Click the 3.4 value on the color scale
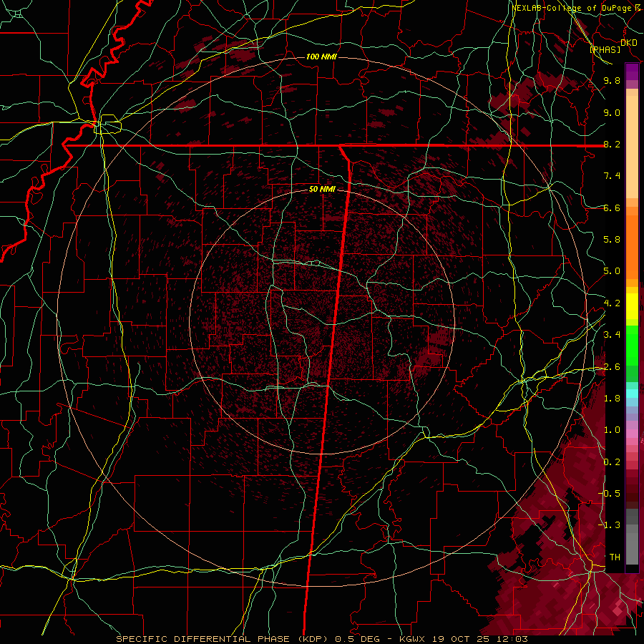This screenshot has height=644, width=644. (612, 335)
